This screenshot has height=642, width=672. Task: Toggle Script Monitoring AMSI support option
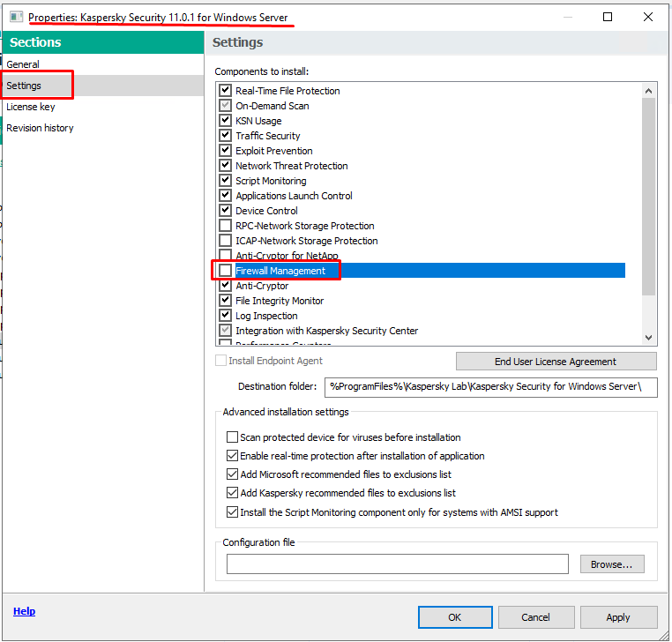click(x=232, y=512)
